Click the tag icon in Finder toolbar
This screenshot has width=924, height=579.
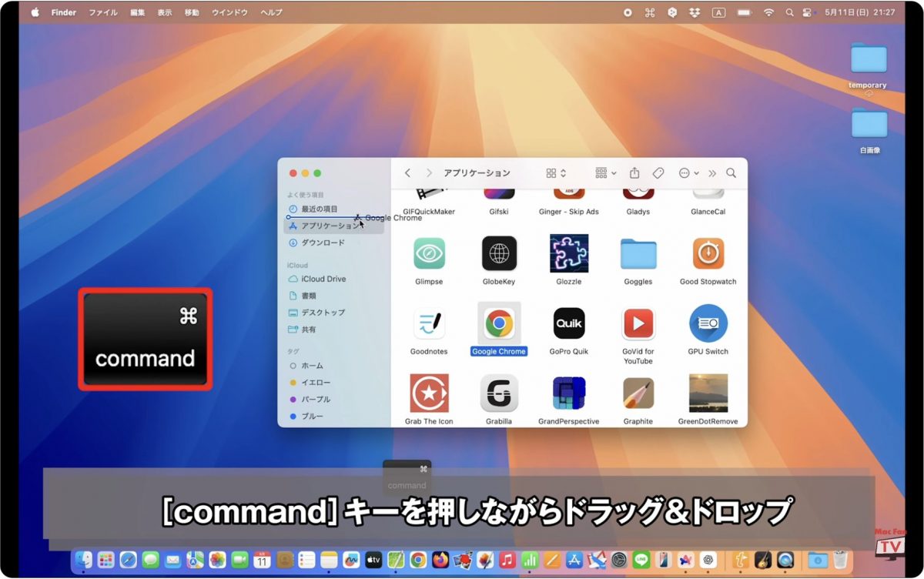[658, 173]
